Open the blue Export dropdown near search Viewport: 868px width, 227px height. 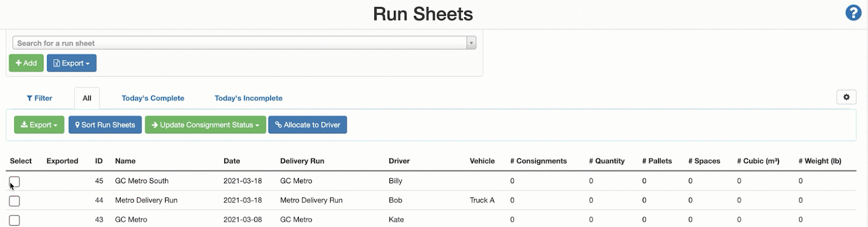point(72,63)
